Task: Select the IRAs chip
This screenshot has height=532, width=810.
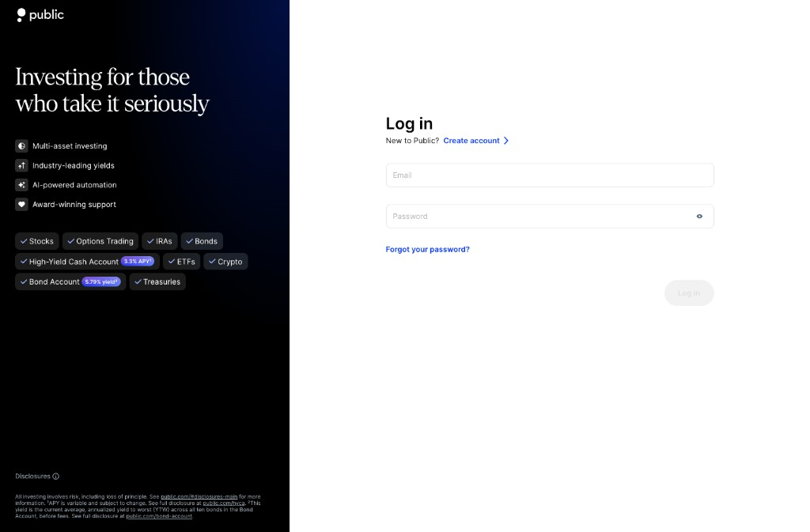Action: 160,241
